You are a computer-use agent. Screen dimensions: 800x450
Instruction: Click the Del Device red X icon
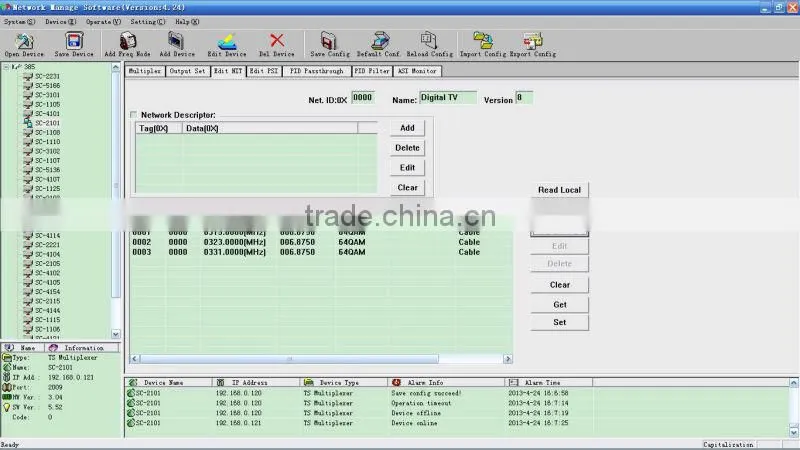point(277,40)
